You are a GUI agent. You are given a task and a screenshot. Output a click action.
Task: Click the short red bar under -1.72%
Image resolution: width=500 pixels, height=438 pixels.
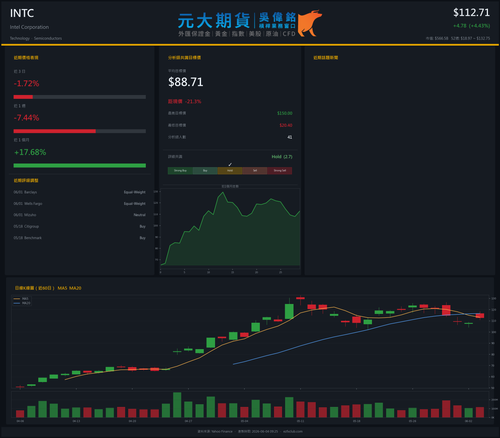point(23,97)
